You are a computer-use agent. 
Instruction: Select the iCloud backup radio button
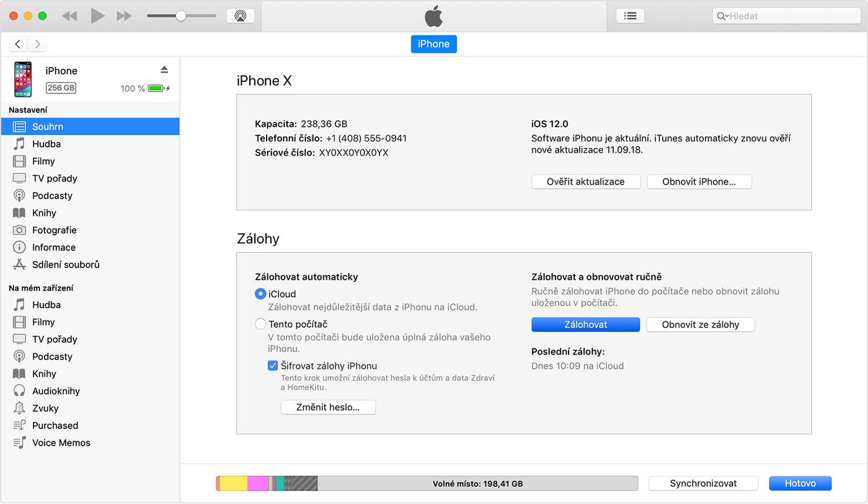coord(260,294)
